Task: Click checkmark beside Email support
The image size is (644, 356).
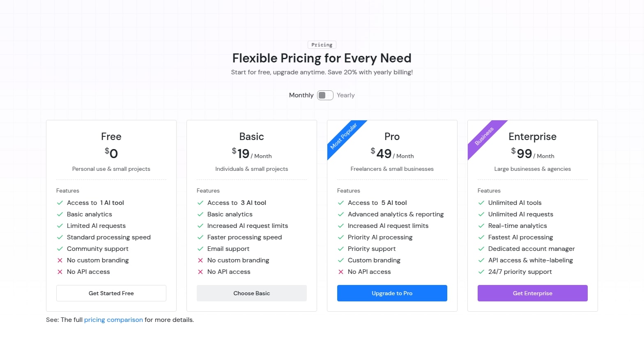Action: (200, 249)
